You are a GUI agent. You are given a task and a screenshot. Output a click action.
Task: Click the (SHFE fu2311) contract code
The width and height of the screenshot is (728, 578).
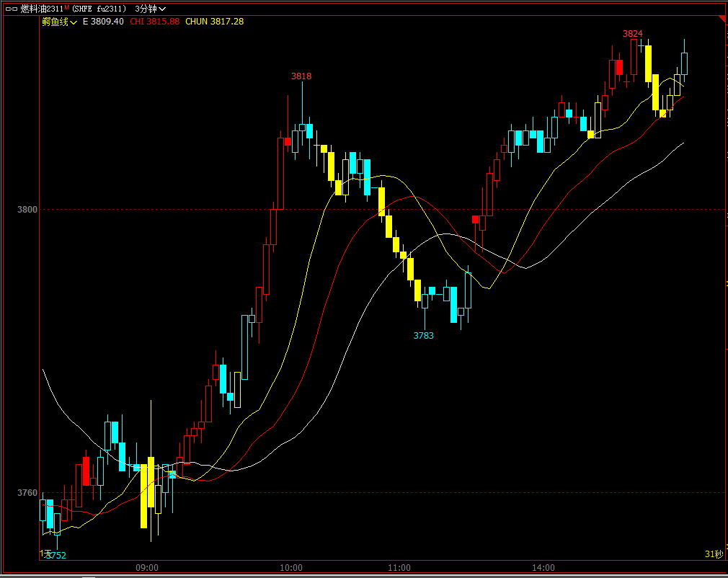coord(99,9)
